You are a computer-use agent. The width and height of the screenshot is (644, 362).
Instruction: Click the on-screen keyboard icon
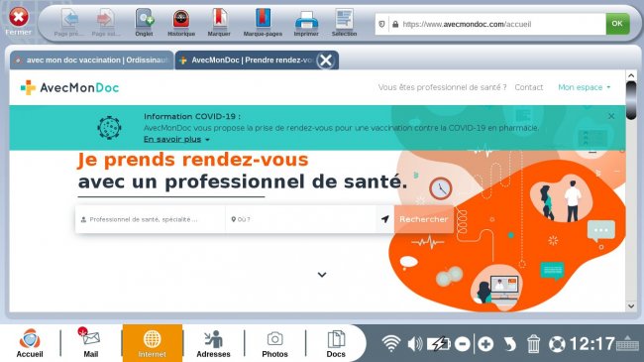point(627,343)
